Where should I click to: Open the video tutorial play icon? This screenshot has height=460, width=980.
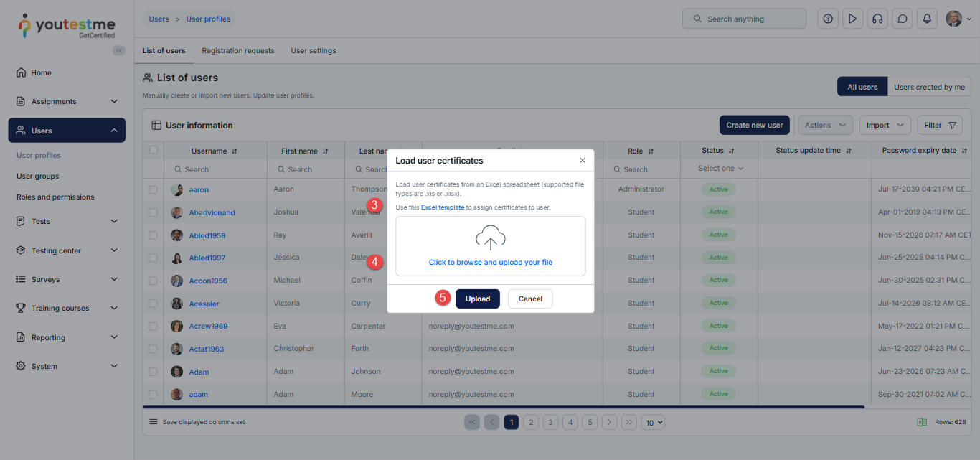852,19
